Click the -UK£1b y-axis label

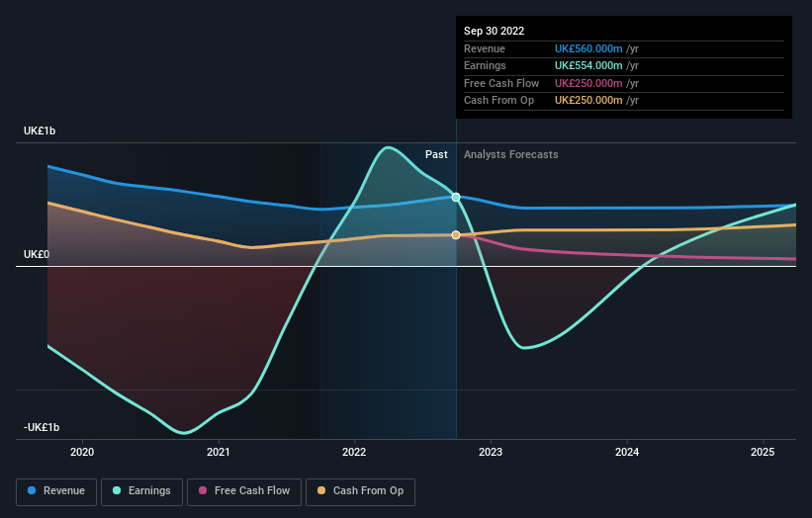pyautogui.click(x=42, y=427)
